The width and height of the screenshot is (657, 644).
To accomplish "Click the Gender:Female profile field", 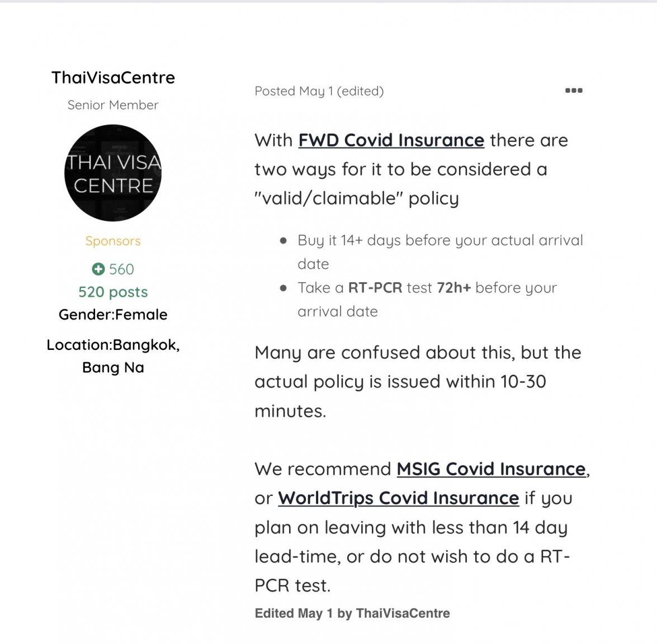I will point(113,315).
